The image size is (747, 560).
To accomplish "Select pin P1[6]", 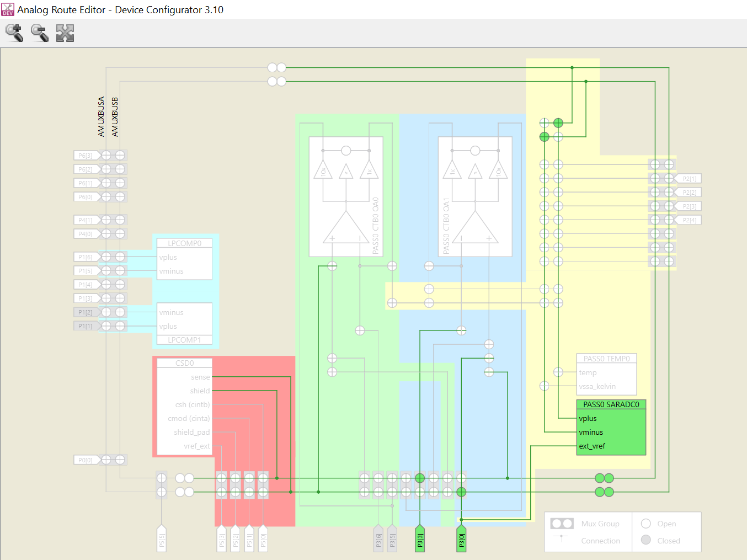I will coord(87,257).
